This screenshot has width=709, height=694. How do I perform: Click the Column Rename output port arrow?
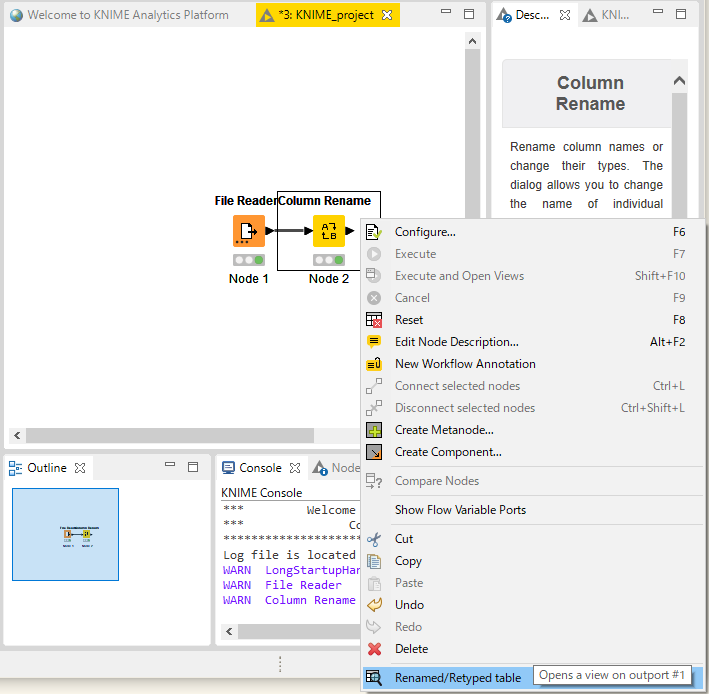[x=350, y=231]
